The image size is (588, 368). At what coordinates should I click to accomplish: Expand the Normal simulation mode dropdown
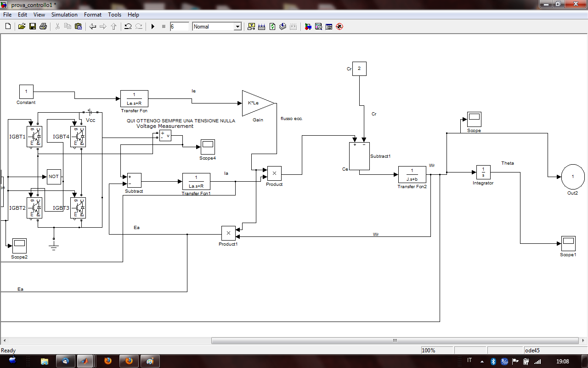point(237,27)
